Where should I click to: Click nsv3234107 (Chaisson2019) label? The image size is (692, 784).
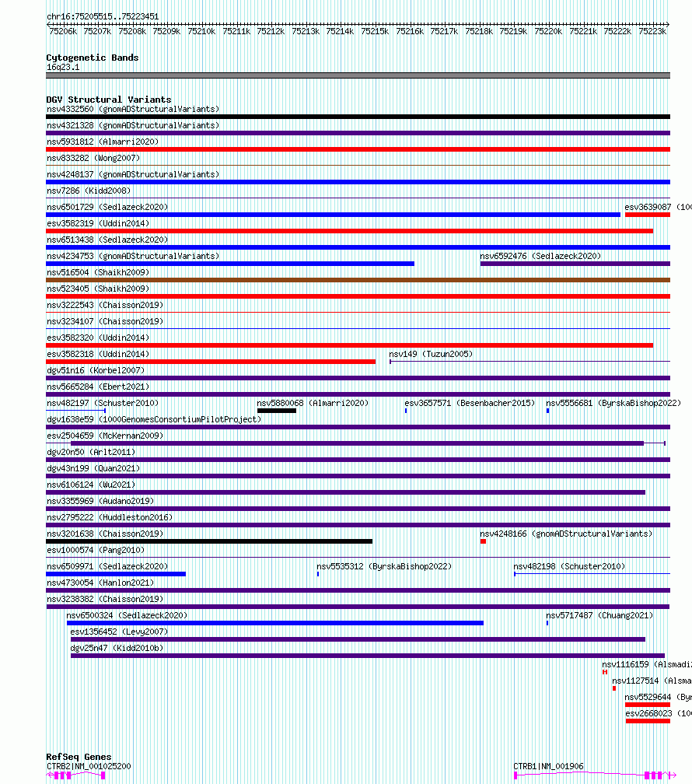pos(105,321)
